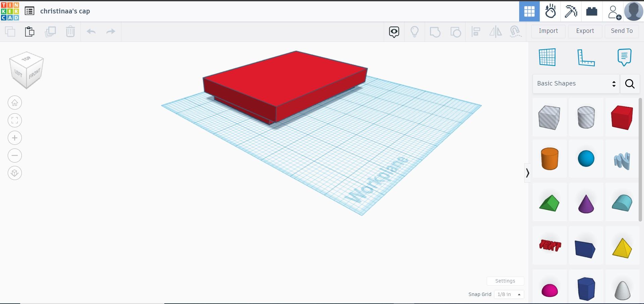Select the striped Cylinder hole shape
The height and width of the screenshot is (304, 644).
[x=586, y=117]
